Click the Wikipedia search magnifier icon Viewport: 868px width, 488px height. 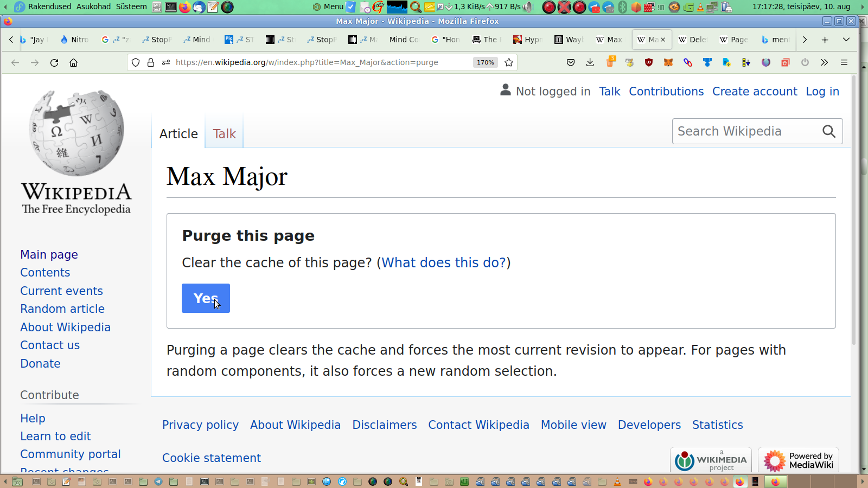click(828, 131)
